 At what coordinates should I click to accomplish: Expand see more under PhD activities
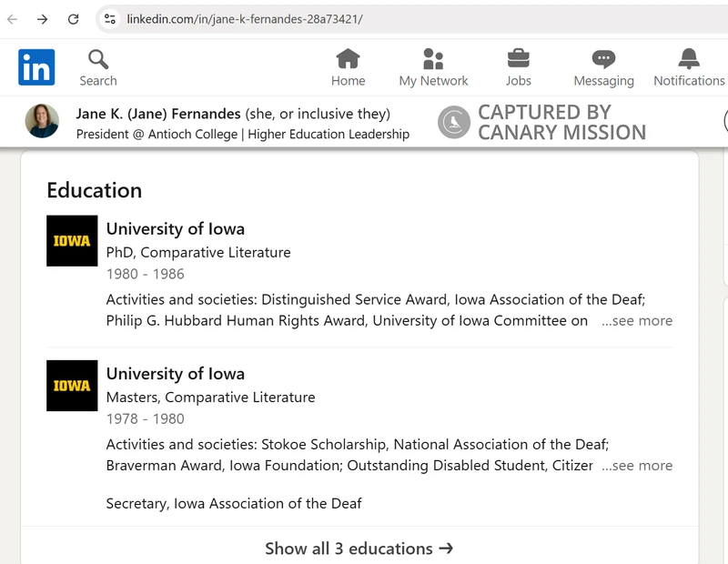click(637, 320)
